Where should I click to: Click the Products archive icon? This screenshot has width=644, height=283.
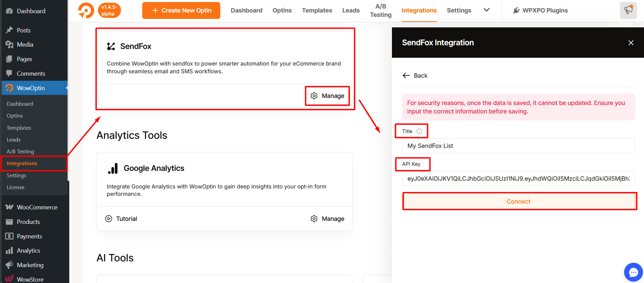tap(9, 222)
